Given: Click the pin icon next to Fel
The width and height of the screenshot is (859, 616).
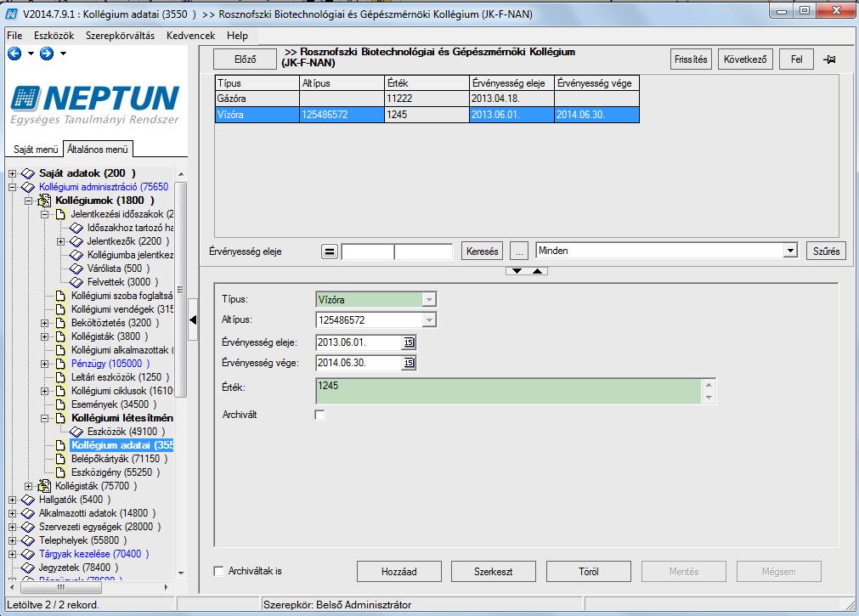Looking at the screenshot, I should 829,59.
